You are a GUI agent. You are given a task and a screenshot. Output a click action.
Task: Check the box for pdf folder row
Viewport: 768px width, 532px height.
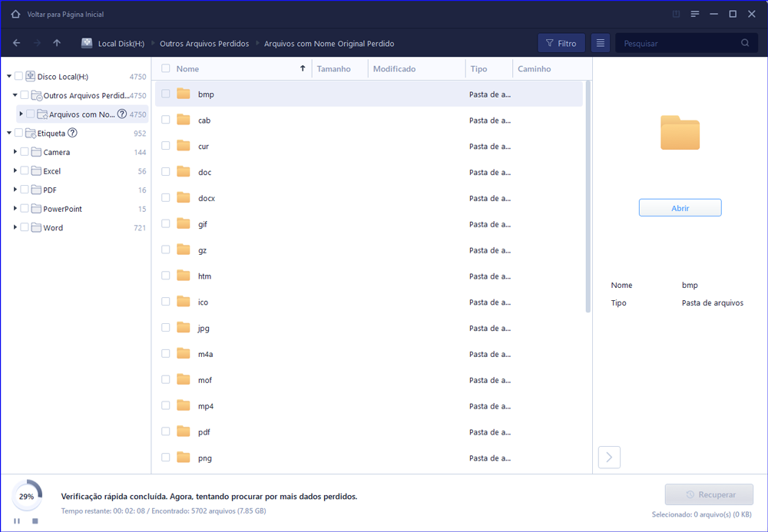click(x=166, y=431)
